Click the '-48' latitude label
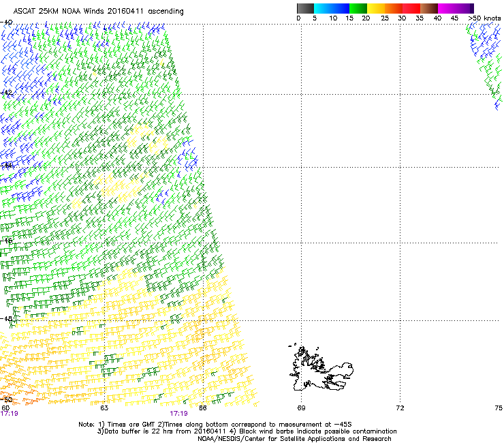This screenshot has width=504, height=443. click(6, 318)
